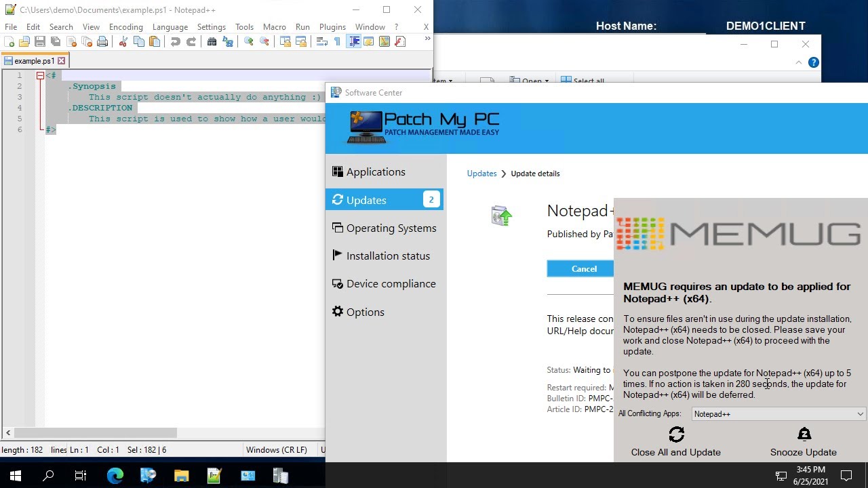Click the Updates breadcrumb link
The image size is (868, 488).
pos(481,174)
